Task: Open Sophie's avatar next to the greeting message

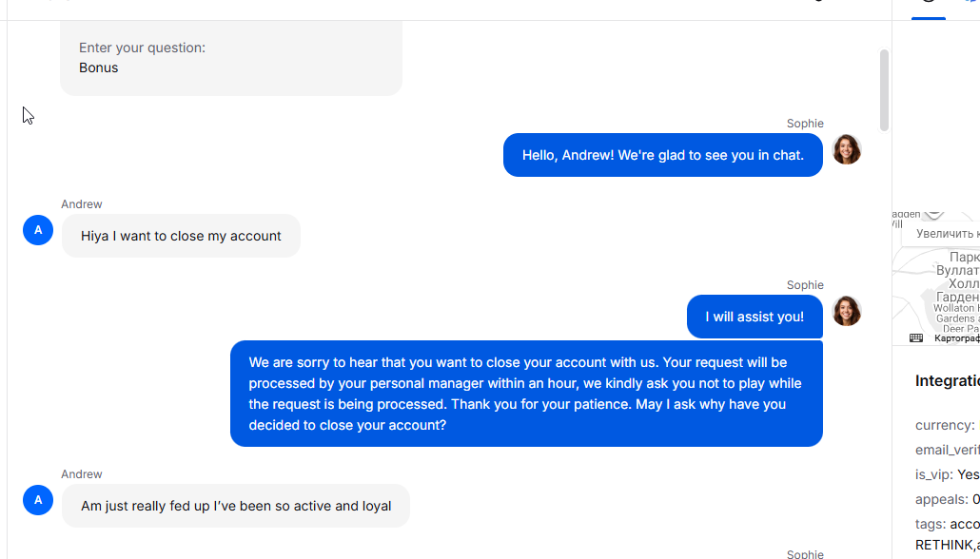Action: click(847, 149)
